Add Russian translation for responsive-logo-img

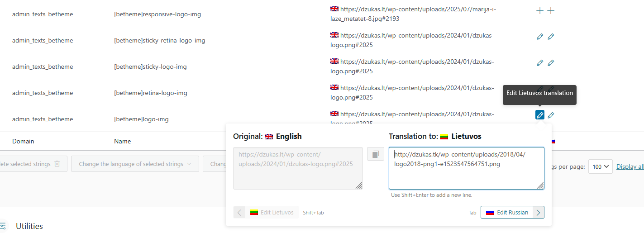pos(551,10)
